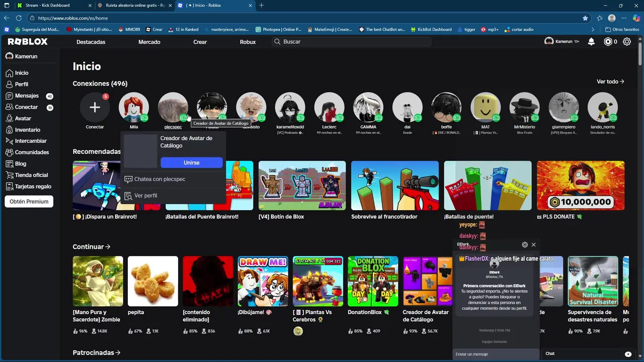Click the browser address bar
The width and height of the screenshot is (644, 362).
point(307,18)
